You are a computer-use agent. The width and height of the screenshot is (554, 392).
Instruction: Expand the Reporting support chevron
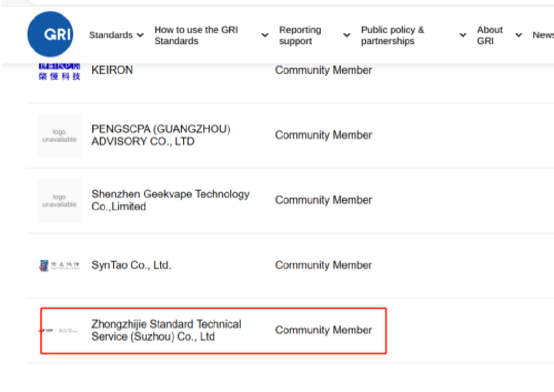[347, 35]
